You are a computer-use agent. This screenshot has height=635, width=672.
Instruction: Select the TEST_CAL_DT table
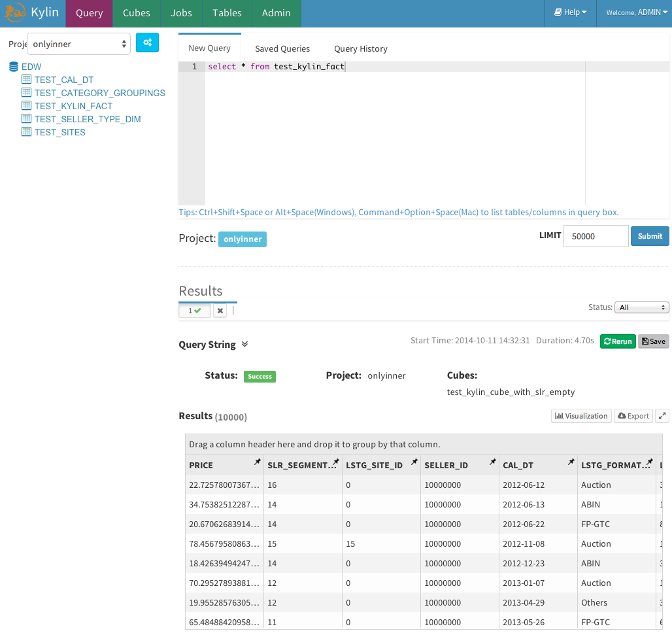coord(64,80)
